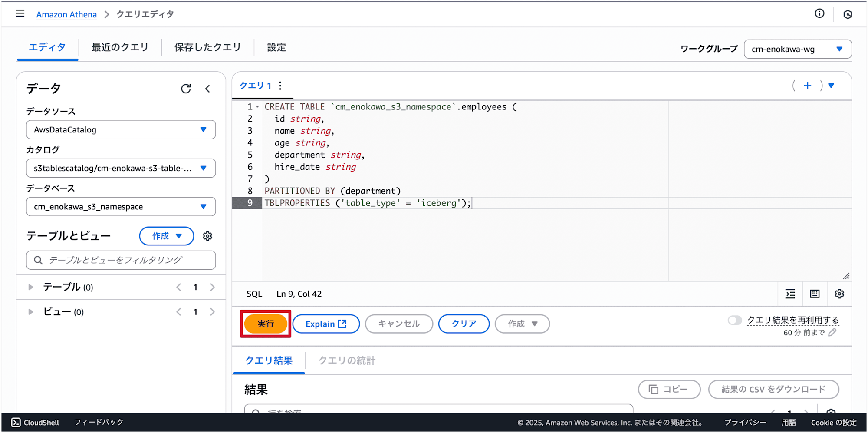Click the 実行 run button
This screenshot has width=868, height=433.
[266, 324]
